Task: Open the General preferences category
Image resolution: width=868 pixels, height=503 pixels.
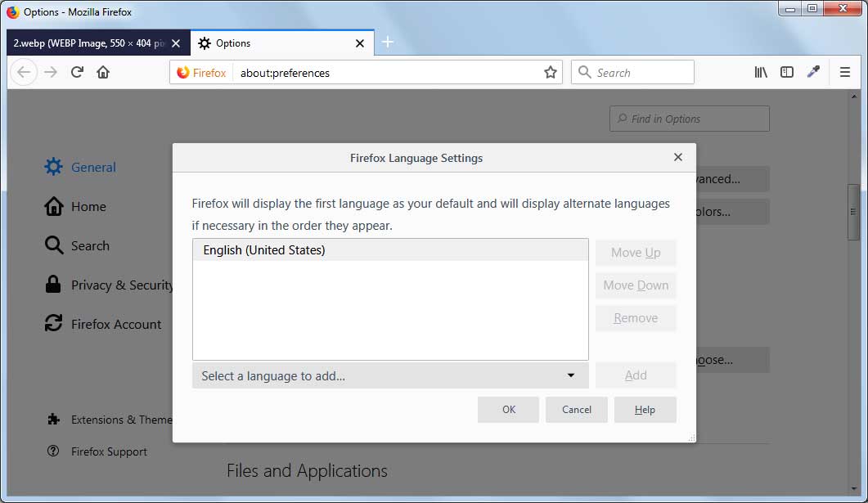Action: (80, 167)
